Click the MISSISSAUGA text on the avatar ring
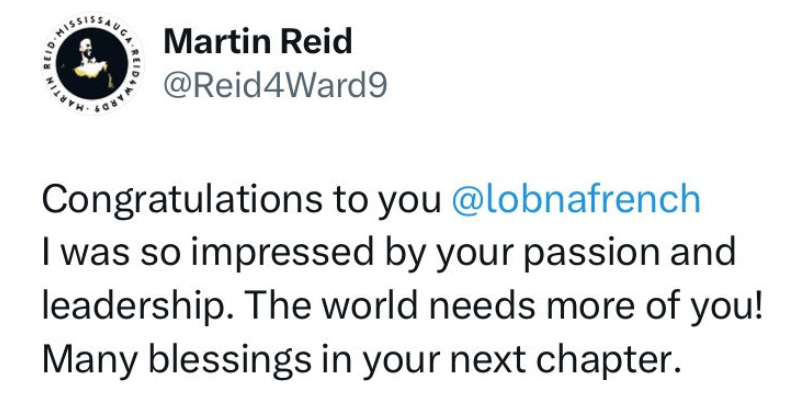This screenshot has width=788, height=406. pos(91,23)
